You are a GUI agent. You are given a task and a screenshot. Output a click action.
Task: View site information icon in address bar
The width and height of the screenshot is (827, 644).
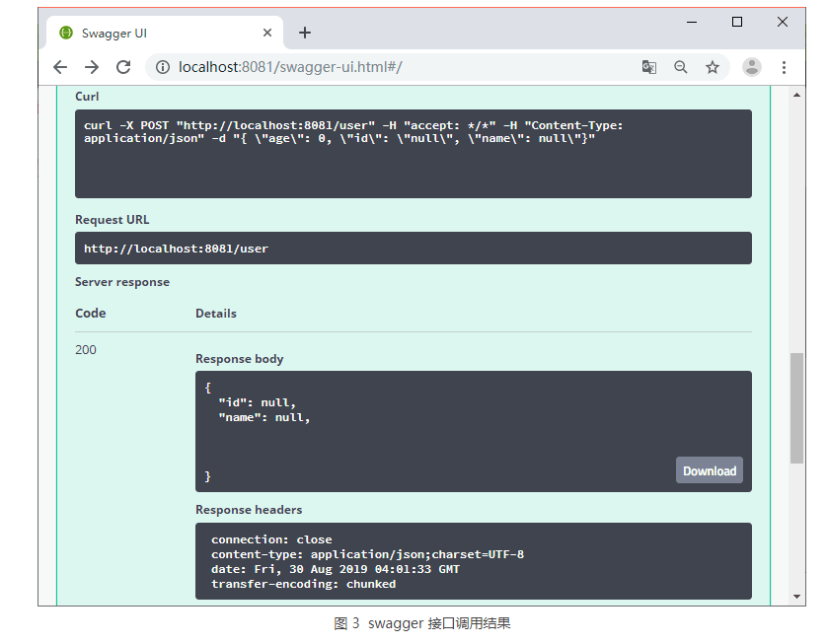pos(163,67)
